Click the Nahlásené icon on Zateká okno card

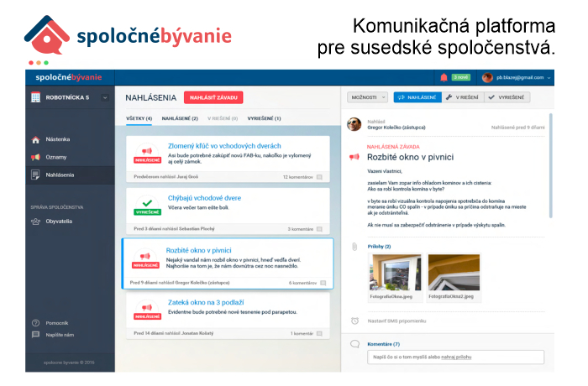(x=147, y=310)
